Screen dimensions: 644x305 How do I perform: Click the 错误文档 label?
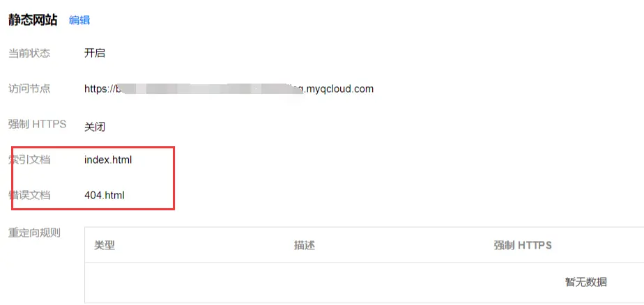(29, 196)
